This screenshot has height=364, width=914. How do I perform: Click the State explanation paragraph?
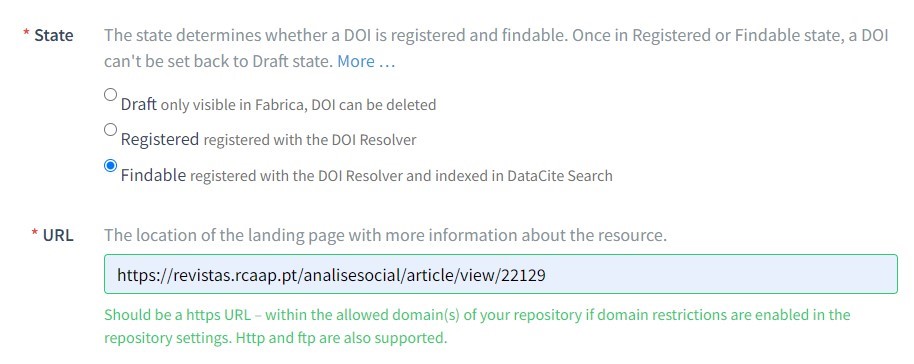pos(496,48)
